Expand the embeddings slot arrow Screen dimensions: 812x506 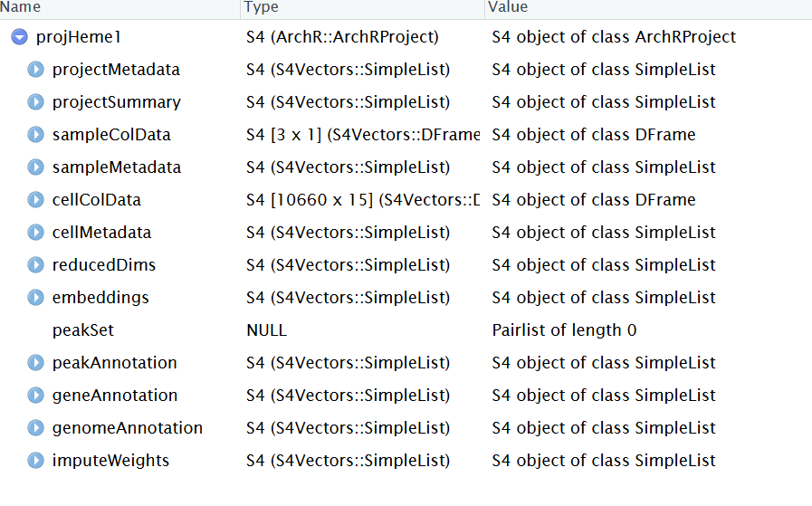[x=35, y=298]
